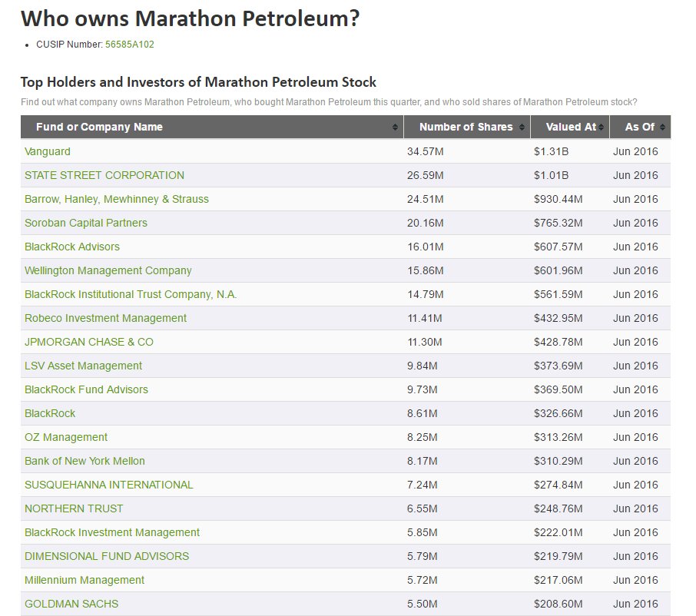Open BlackRock Institutional Trust Company, N.A. link

(x=131, y=294)
